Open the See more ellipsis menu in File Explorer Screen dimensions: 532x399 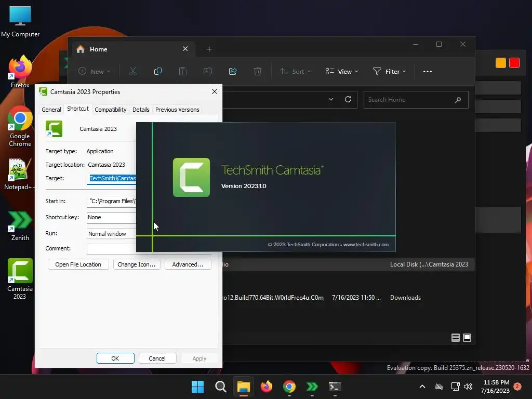pyautogui.click(x=428, y=72)
